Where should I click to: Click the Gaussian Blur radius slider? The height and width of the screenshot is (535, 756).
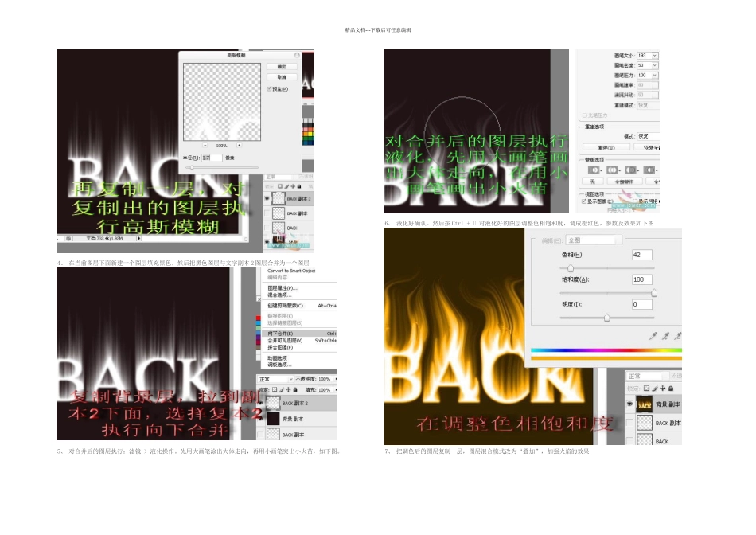pos(192,167)
